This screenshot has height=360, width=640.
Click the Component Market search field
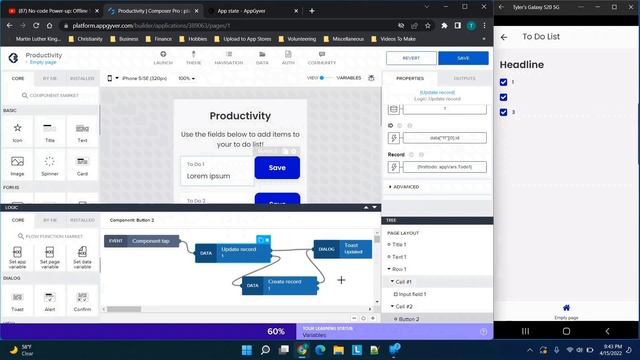point(50,95)
